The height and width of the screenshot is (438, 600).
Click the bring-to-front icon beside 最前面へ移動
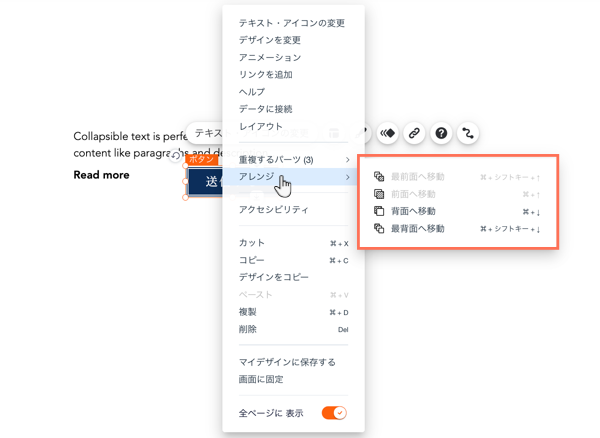[x=379, y=176]
